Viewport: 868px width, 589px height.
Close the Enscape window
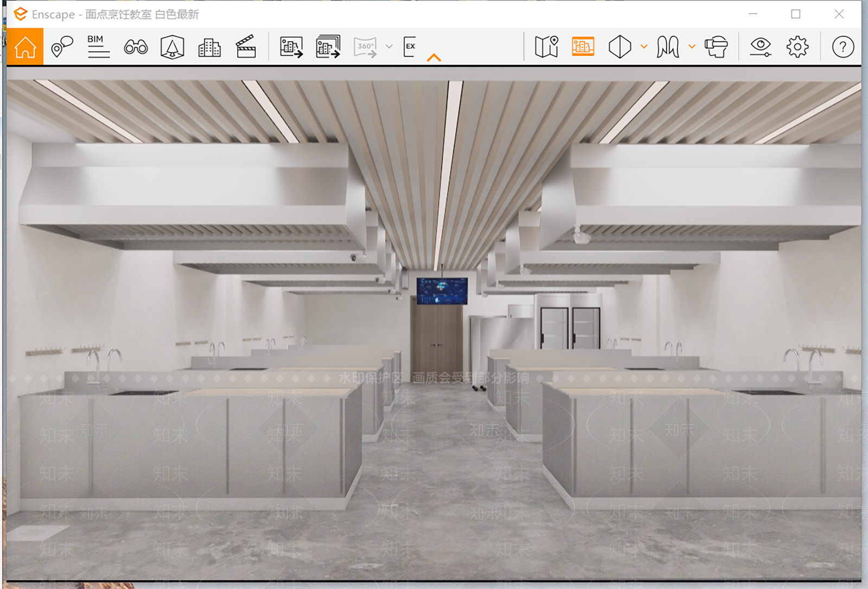[x=839, y=14]
